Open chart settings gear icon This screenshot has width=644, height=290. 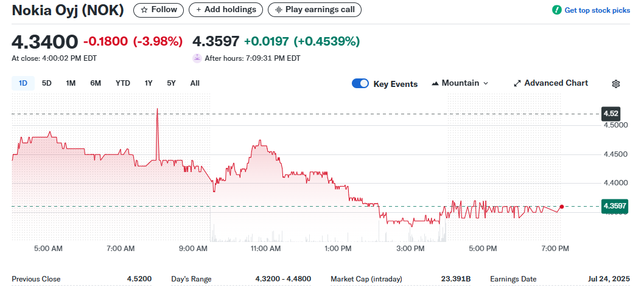click(x=615, y=84)
